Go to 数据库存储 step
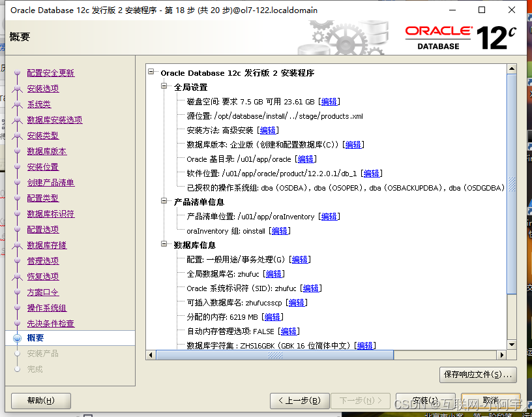532x417 pixels. (47, 245)
